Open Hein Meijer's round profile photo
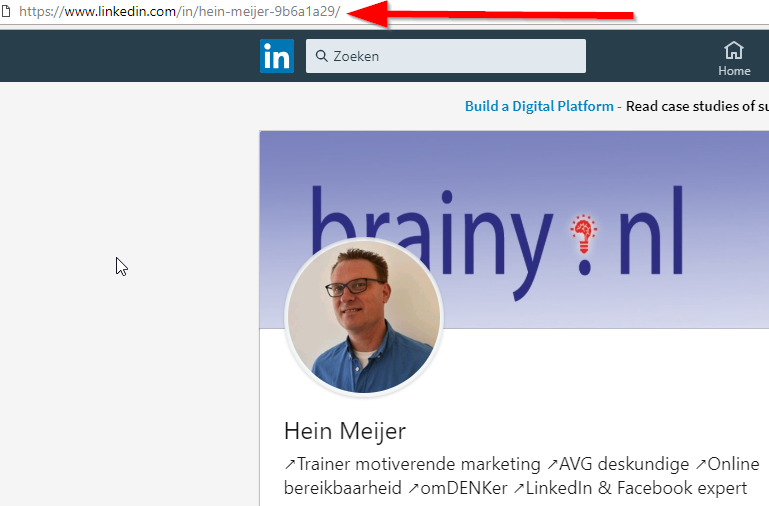This screenshot has height=506, width=769. pyautogui.click(x=364, y=316)
